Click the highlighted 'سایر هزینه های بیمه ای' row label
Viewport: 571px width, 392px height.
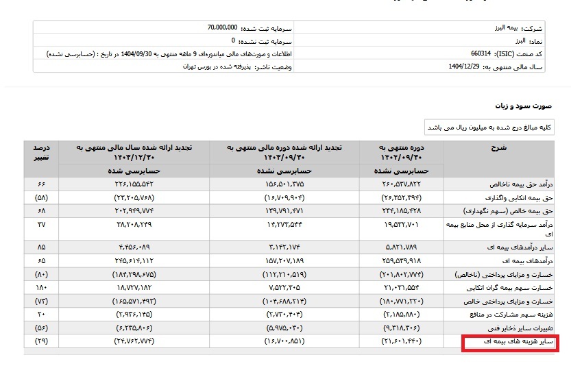tap(511, 341)
